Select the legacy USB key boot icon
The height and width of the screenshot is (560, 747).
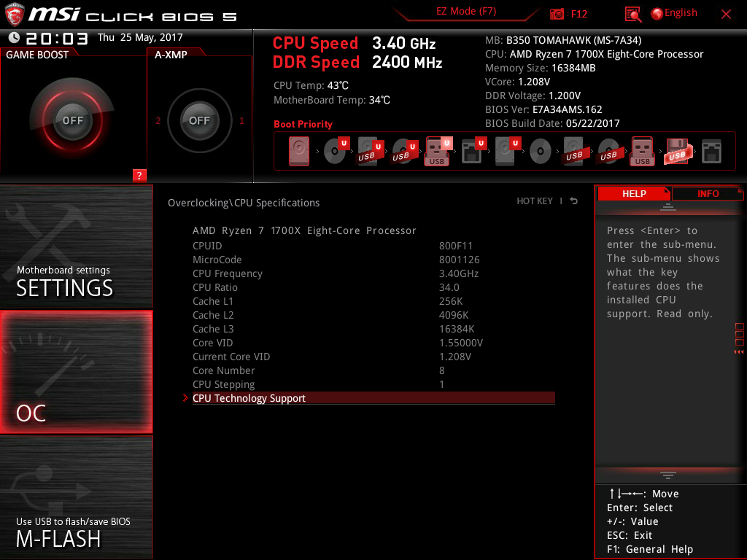pos(643,151)
